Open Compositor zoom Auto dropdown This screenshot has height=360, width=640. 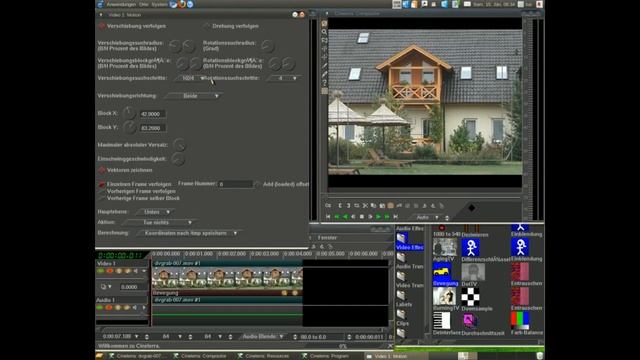[427, 218]
